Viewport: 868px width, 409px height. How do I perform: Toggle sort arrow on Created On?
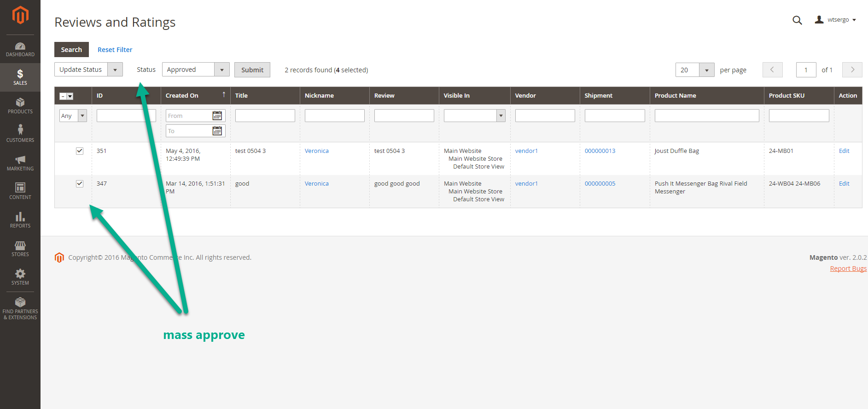[x=224, y=94]
